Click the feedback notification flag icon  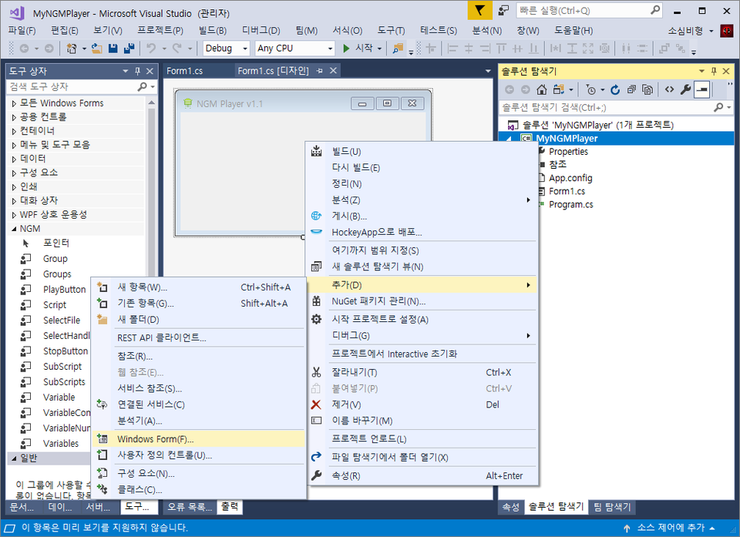[x=479, y=10]
